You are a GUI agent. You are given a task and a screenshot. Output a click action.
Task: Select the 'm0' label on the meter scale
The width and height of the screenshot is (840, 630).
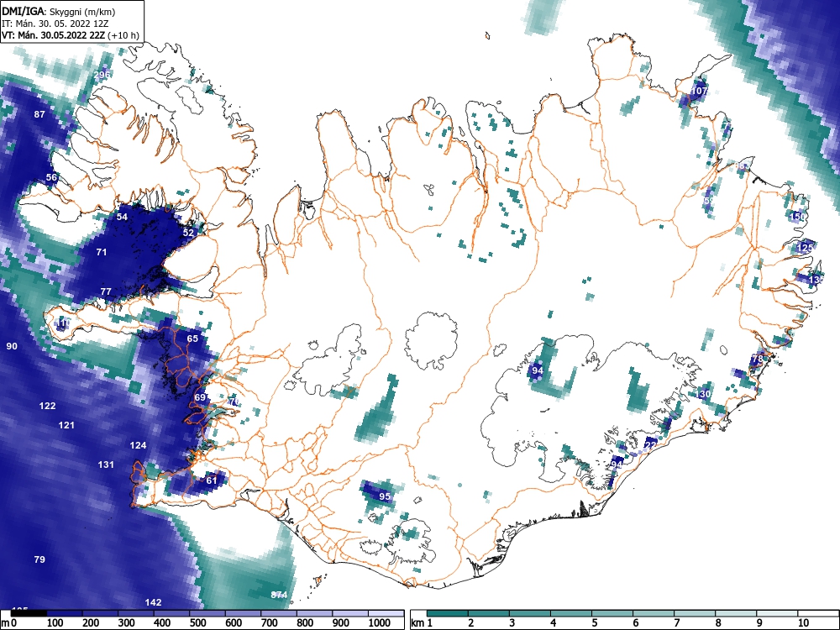coord(8,623)
